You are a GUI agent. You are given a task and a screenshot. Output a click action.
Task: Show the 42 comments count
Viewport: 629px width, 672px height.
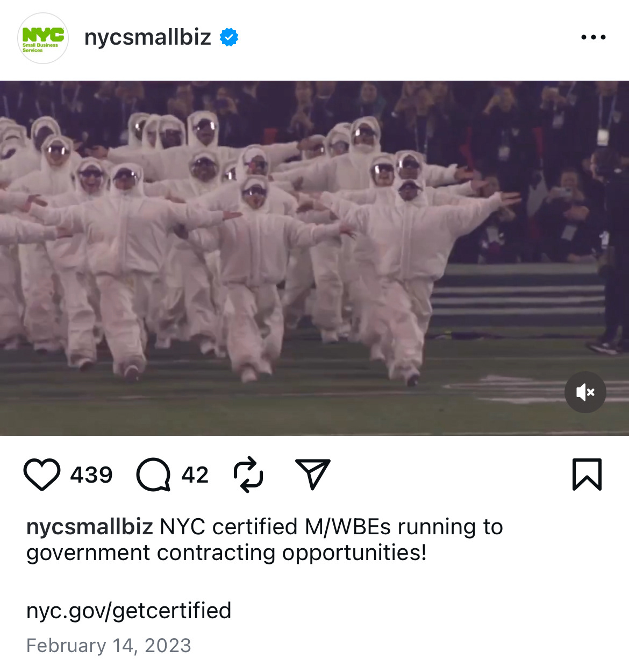click(195, 475)
